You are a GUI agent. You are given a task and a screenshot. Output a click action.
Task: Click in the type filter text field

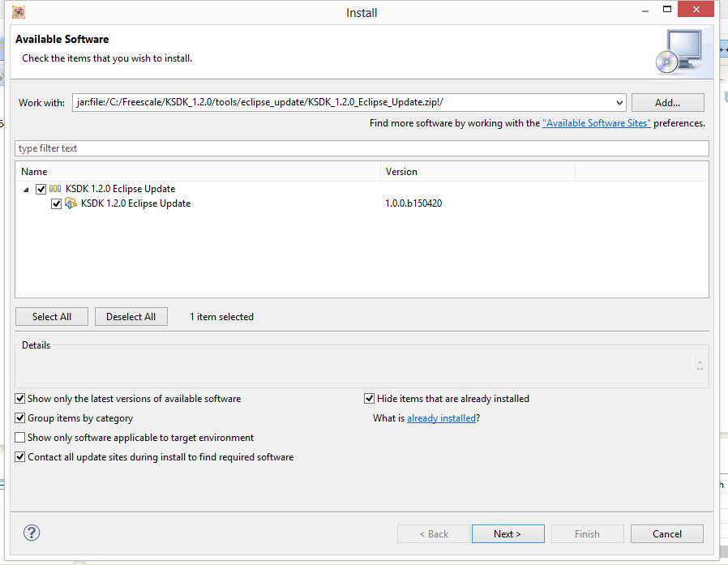(x=362, y=148)
